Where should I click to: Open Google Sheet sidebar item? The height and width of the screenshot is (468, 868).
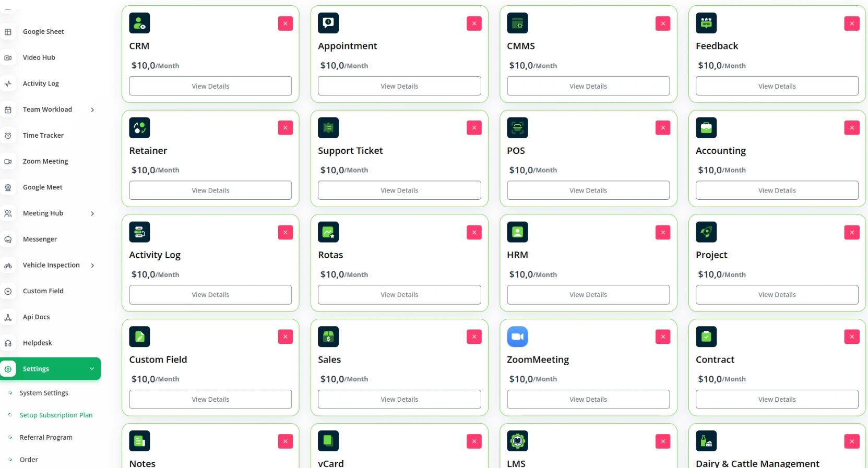43,32
